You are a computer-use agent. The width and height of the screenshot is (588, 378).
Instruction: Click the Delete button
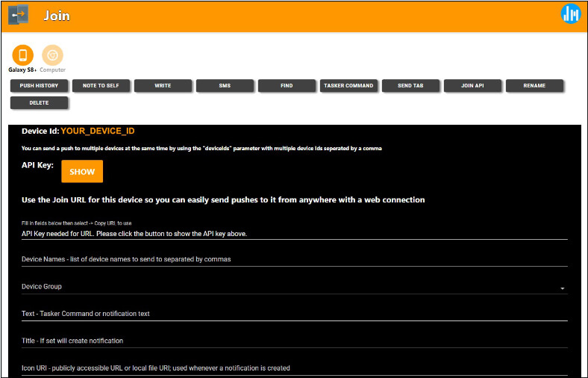click(x=39, y=103)
